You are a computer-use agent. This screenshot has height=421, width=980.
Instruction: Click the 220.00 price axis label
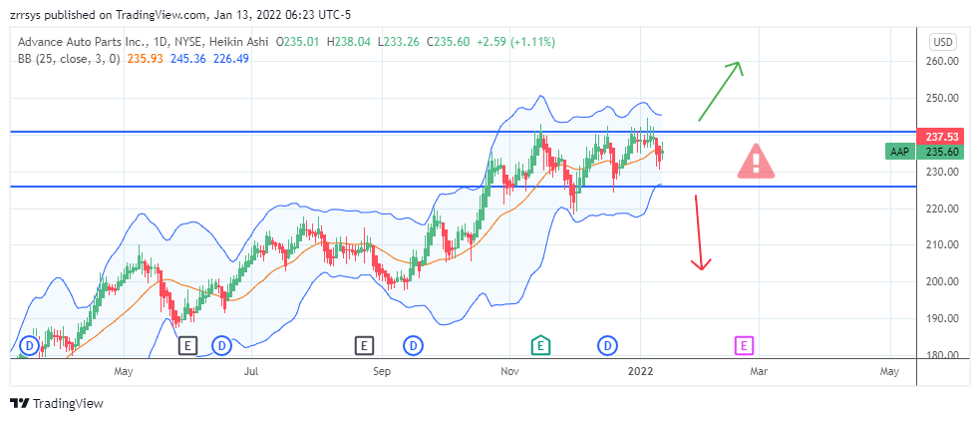944,209
